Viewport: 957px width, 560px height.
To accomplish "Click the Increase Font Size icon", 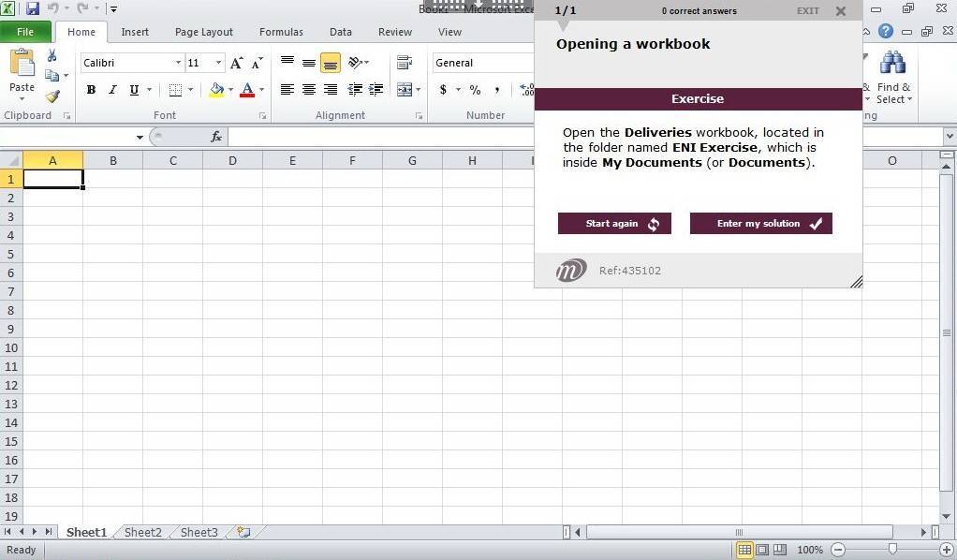I will click(x=237, y=63).
